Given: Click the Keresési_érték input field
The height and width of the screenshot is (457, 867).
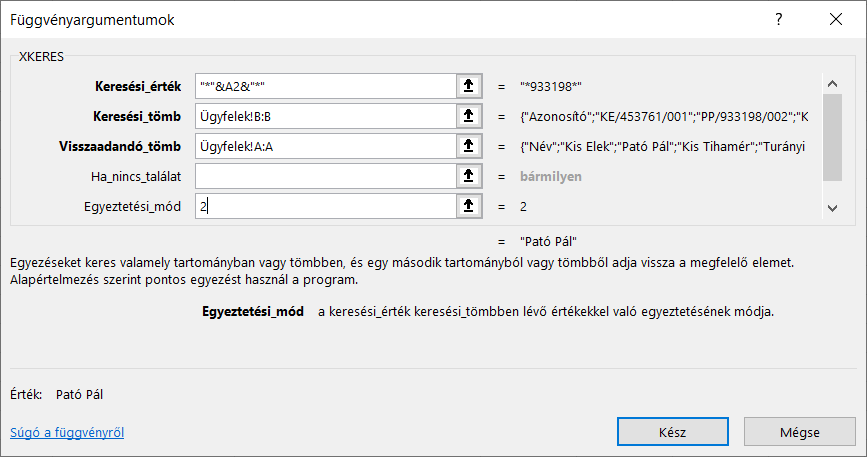Looking at the screenshot, I should 323,87.
